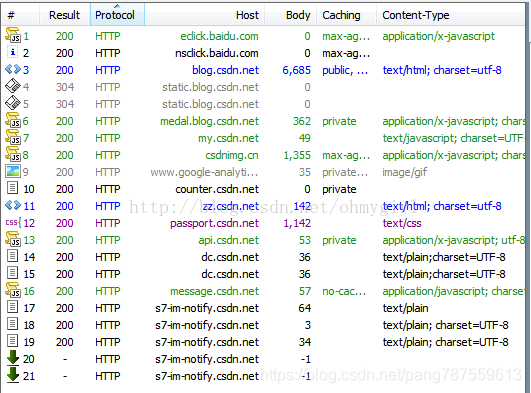Click the HTML icon of session 11

[13, 205]
